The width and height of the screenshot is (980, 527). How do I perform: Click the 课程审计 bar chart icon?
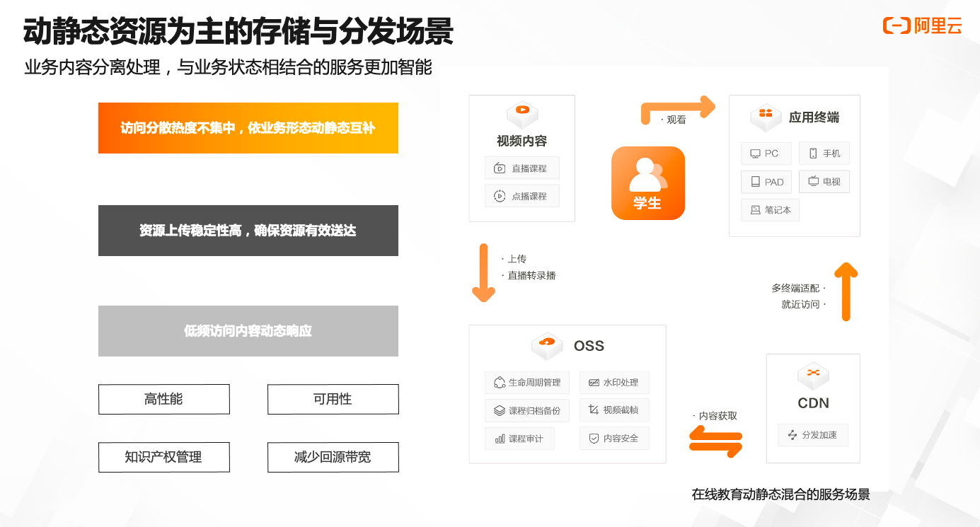[500, 439]
